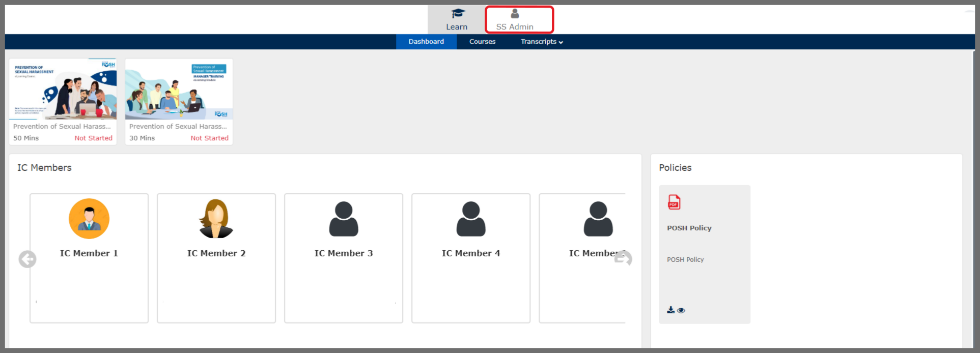Open the SS Admin user icon
The width and height of the screenshot is (980, 353).
[x=515, y=14]
